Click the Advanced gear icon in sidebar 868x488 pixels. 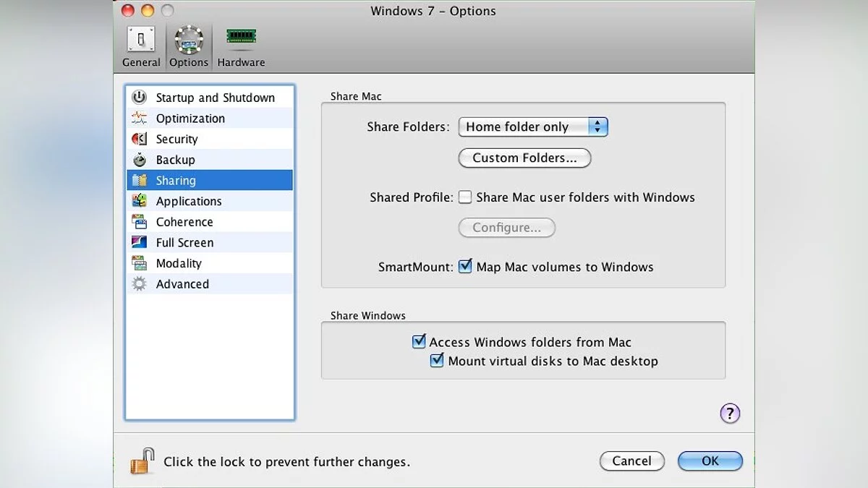coord(140,284)
